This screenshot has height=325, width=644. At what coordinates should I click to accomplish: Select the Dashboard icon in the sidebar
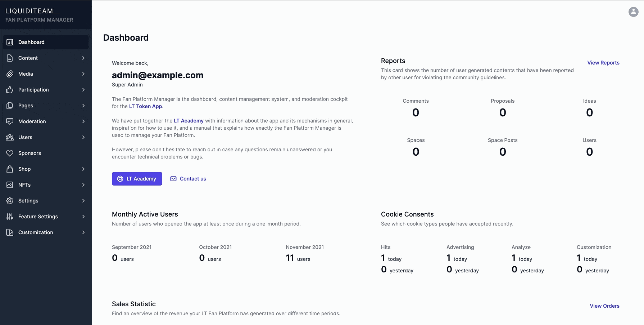pos(10,42)
